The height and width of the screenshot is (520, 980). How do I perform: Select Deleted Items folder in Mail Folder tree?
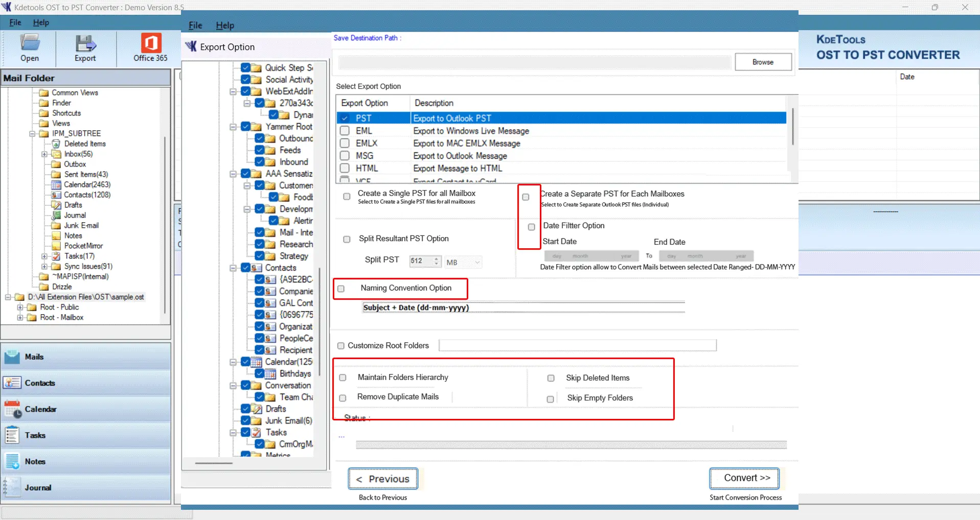click(85, 144)
